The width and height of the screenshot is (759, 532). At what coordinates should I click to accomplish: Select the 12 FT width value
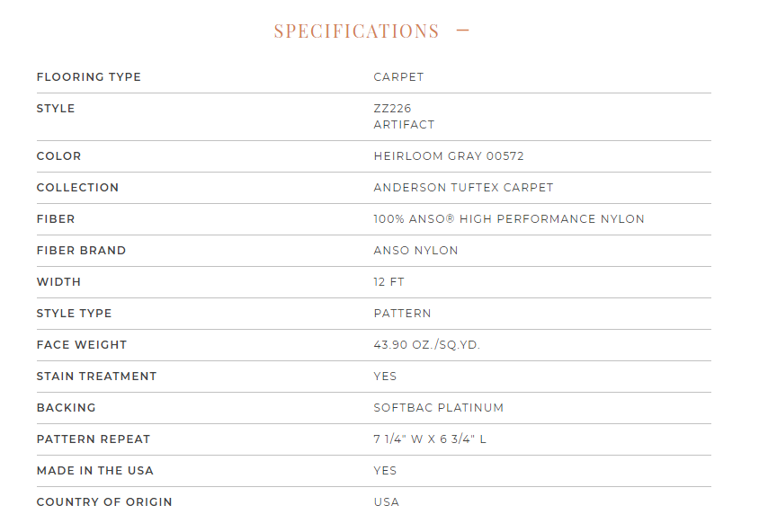(388, 282)
